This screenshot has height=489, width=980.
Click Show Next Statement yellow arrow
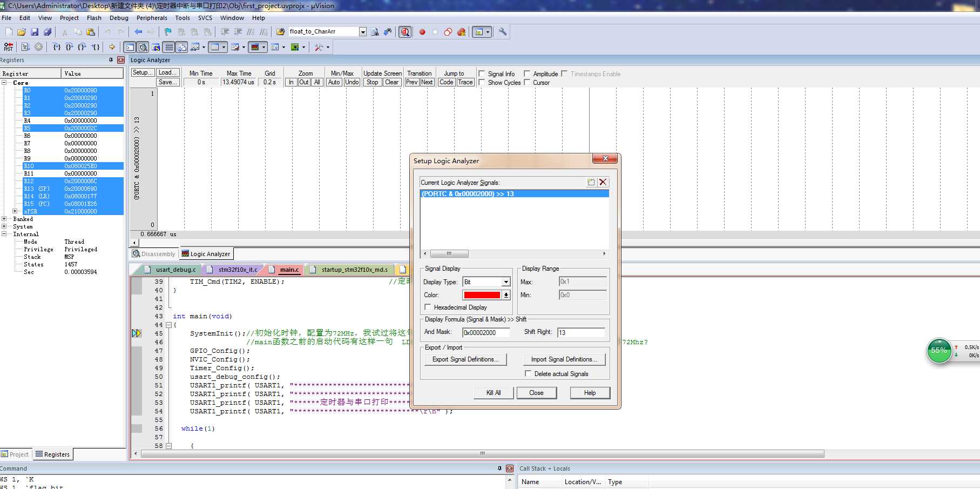(x=112, y=47)
